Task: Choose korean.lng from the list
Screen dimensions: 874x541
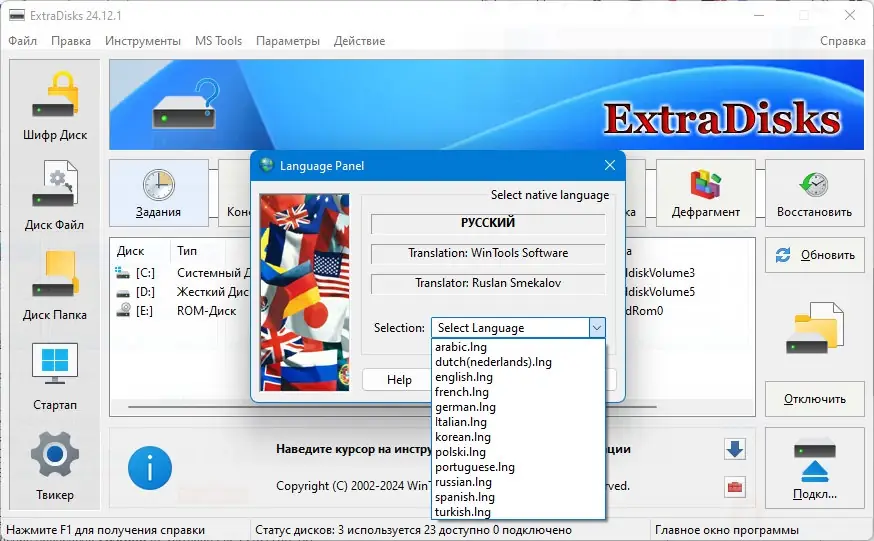Action: (x=518, y=437)
